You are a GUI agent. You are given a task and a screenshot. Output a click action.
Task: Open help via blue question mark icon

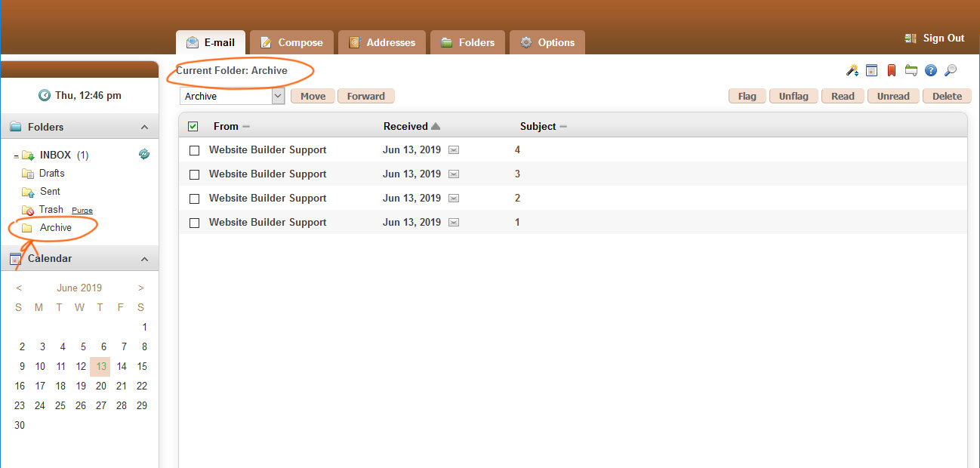click(931, 70)
